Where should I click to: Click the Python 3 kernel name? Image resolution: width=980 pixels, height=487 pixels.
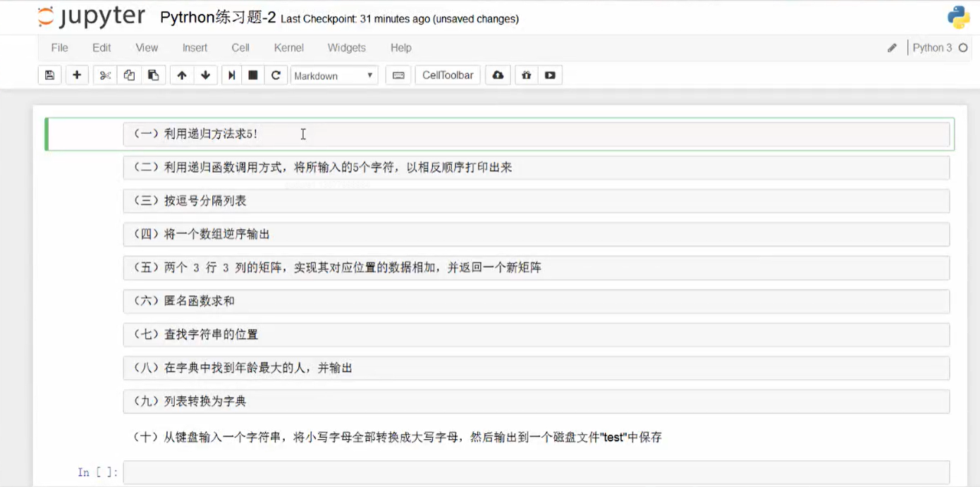coord(932,48)
